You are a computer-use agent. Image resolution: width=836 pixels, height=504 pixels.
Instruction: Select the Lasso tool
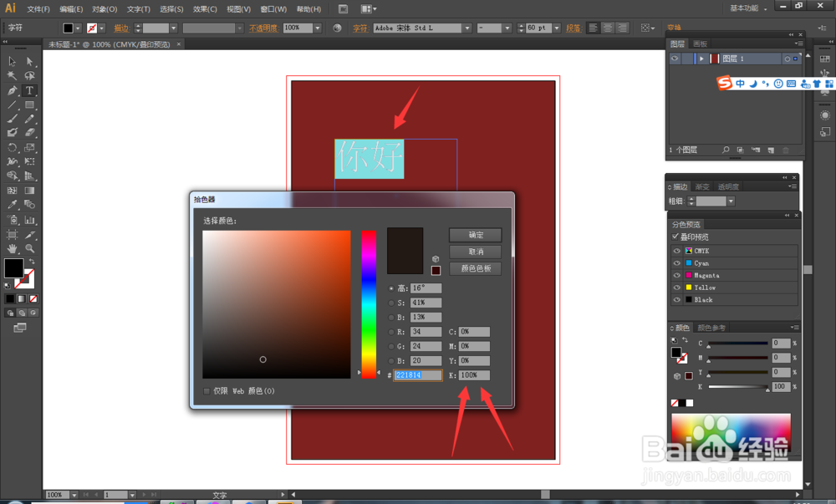[x=29, y=76]
